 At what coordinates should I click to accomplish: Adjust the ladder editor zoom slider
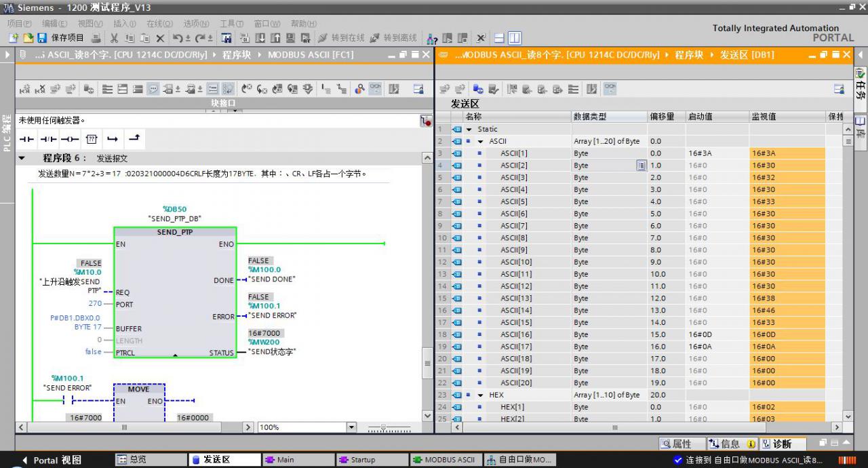tap(384, 428)
